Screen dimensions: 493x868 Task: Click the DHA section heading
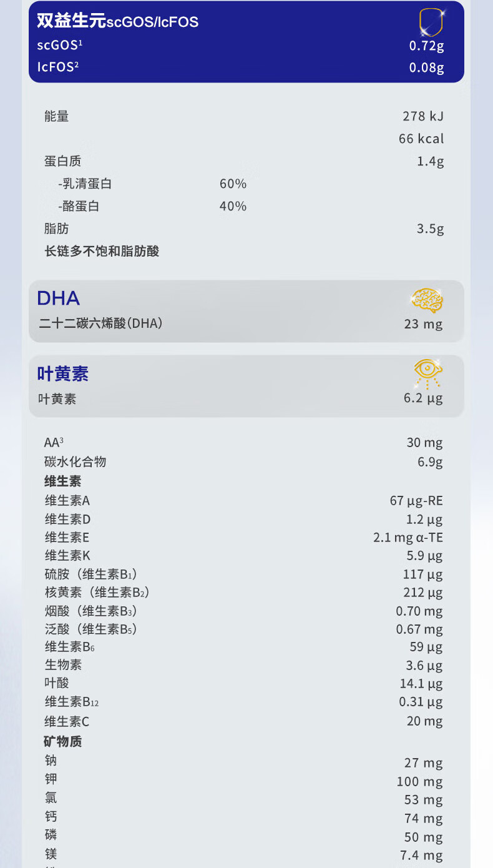(58, 298)
